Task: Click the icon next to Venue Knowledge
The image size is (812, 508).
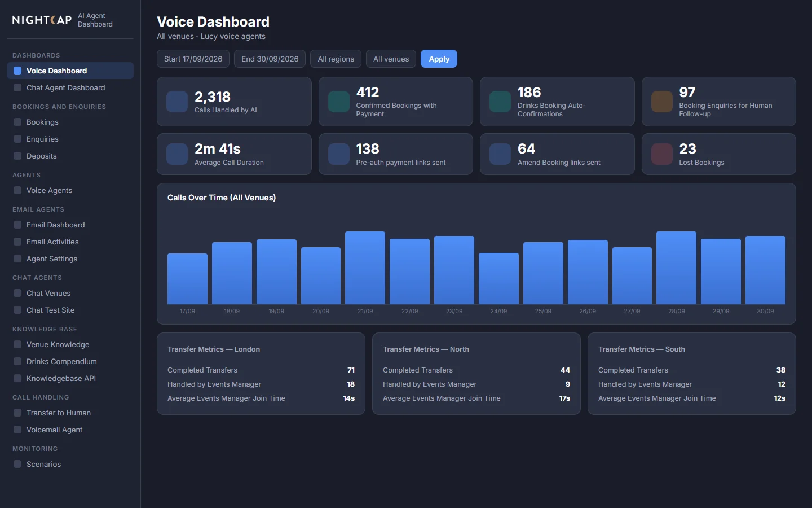Action: tap(17, 344)
